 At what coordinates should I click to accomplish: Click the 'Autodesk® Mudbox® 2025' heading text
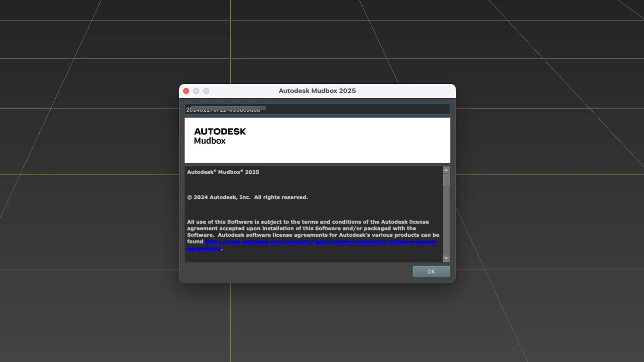pos(223,172)
